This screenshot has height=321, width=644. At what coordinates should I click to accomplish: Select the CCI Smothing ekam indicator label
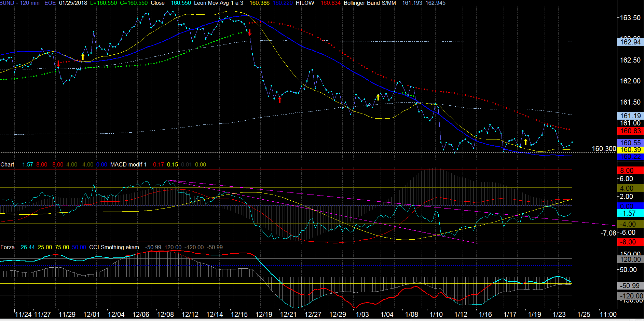point(114,247)
